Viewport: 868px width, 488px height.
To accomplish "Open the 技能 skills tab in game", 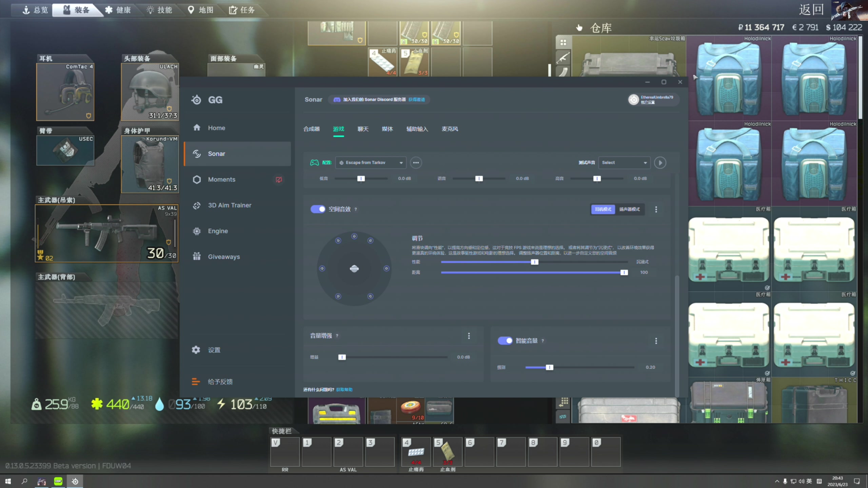I will [159, 10].
